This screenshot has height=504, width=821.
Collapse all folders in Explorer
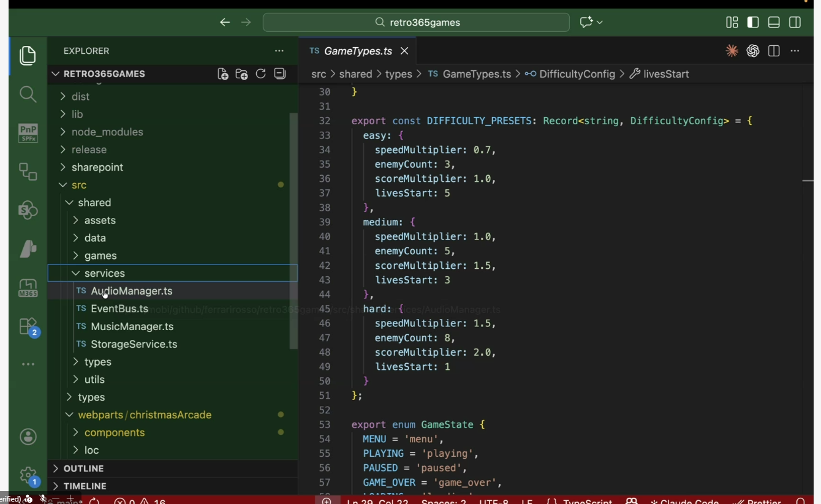point(280,74)
